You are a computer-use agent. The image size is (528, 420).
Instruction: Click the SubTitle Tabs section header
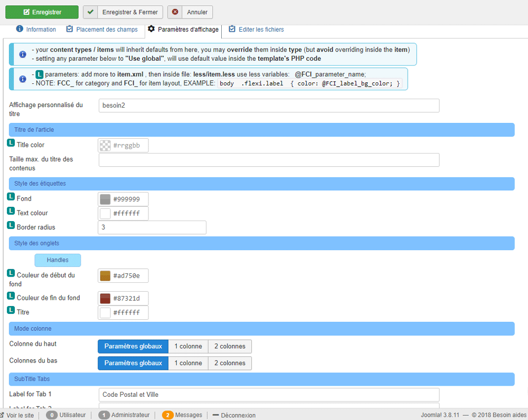coord(262,379)
